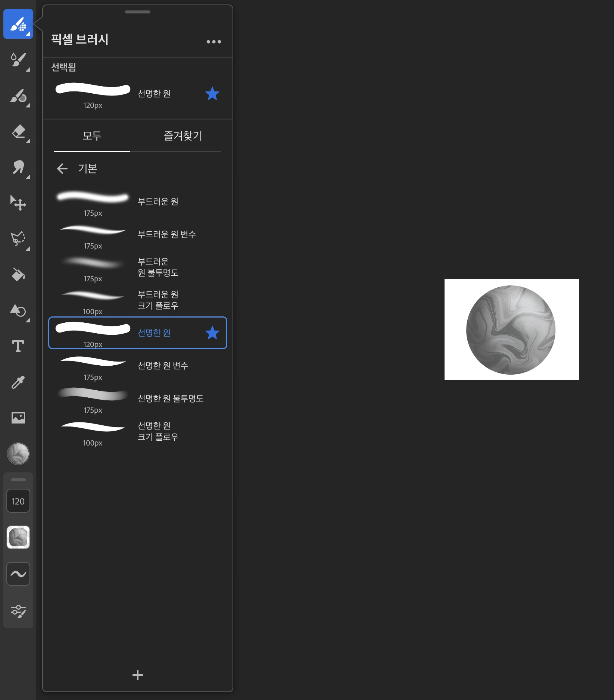Image resolution: width=614 pixels, height=700 pixels.
Task: Go back from 기본 brush category
Action: pyautogui.click(x=62, y=169)
